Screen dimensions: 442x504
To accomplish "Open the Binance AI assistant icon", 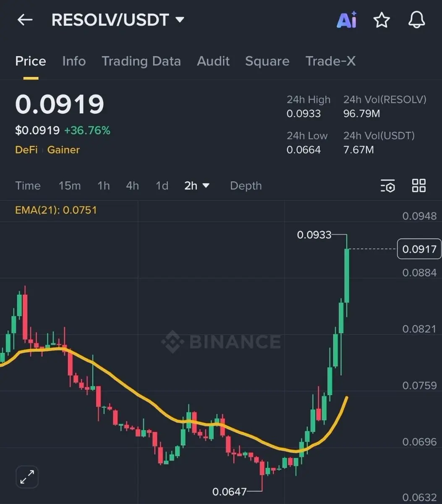I will click(x=347, y=20).
